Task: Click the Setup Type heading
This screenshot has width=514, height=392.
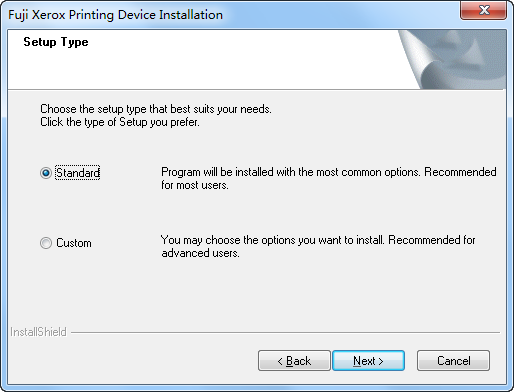Action: click(56, 42)
